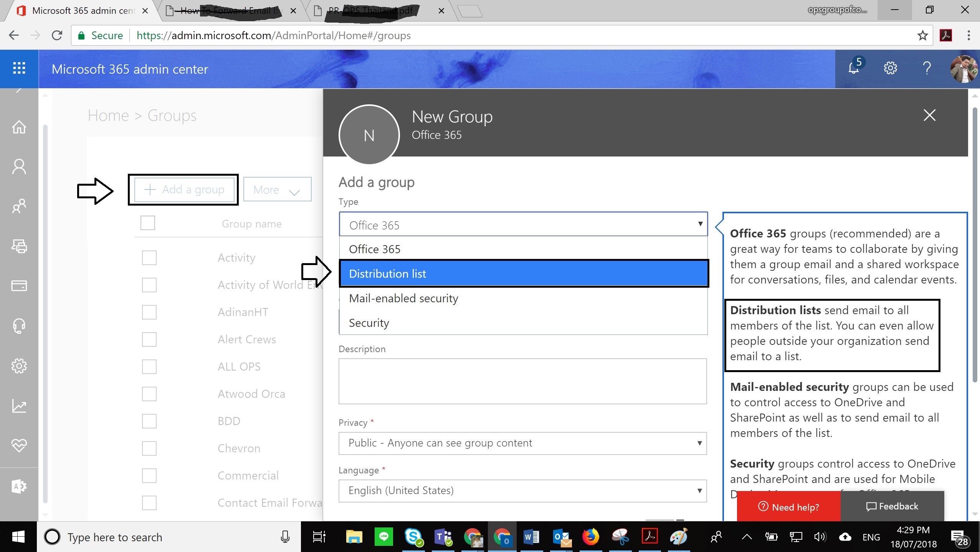The width and height of the screenshot is (980, 552).
Task: Open the Health heart icon in left navigation
Action: pyautogui.click(x=19, y=445)
